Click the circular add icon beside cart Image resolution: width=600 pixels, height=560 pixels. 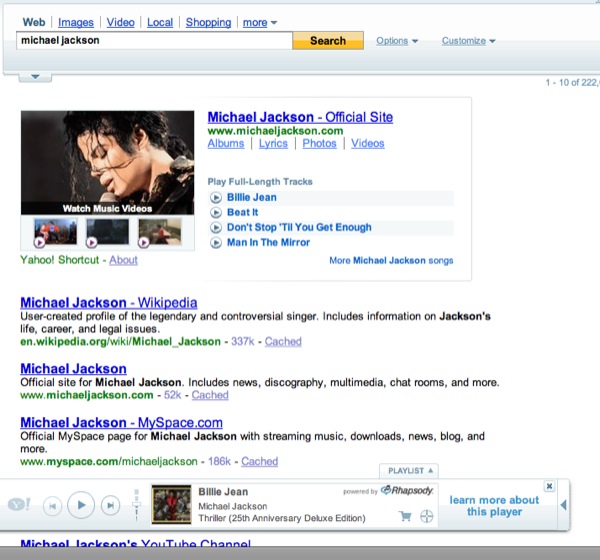click(x=426, y=516)
